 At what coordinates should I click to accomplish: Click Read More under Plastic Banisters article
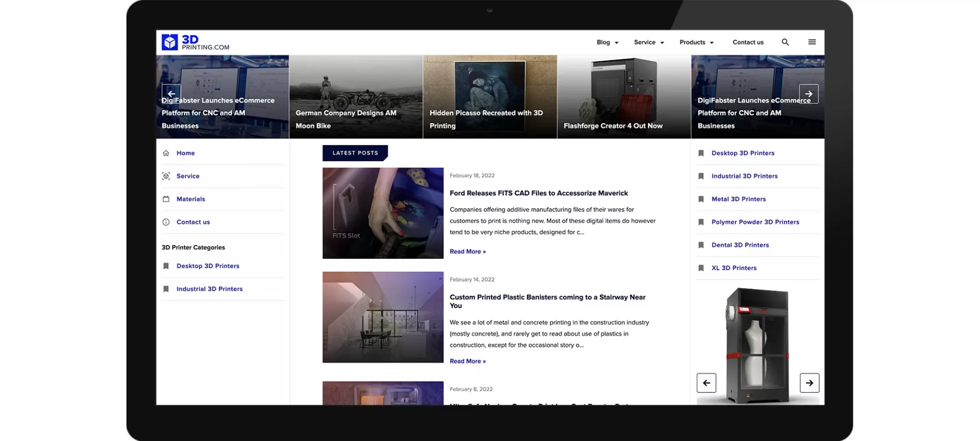(x=468, y=361)
